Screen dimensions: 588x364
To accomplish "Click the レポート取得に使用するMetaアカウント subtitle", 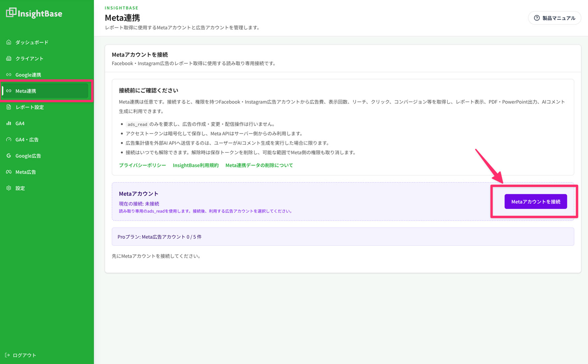I will coord(183,27).
